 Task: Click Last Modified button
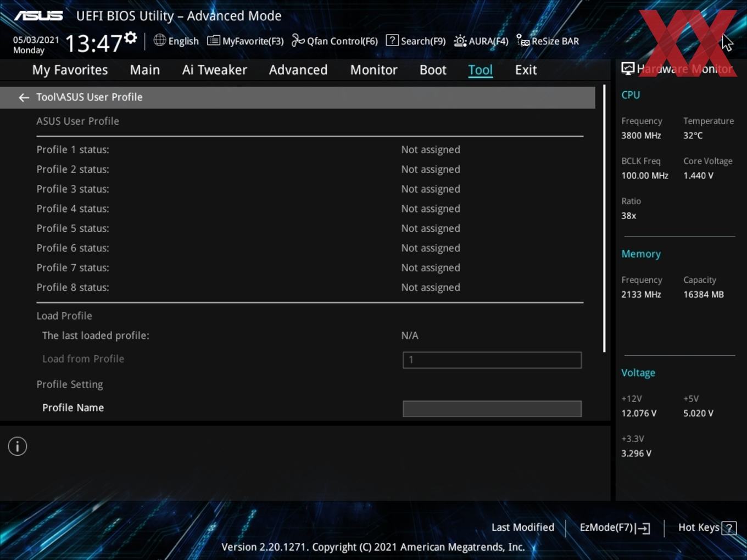pyautogui.click(x=523, y=527)
